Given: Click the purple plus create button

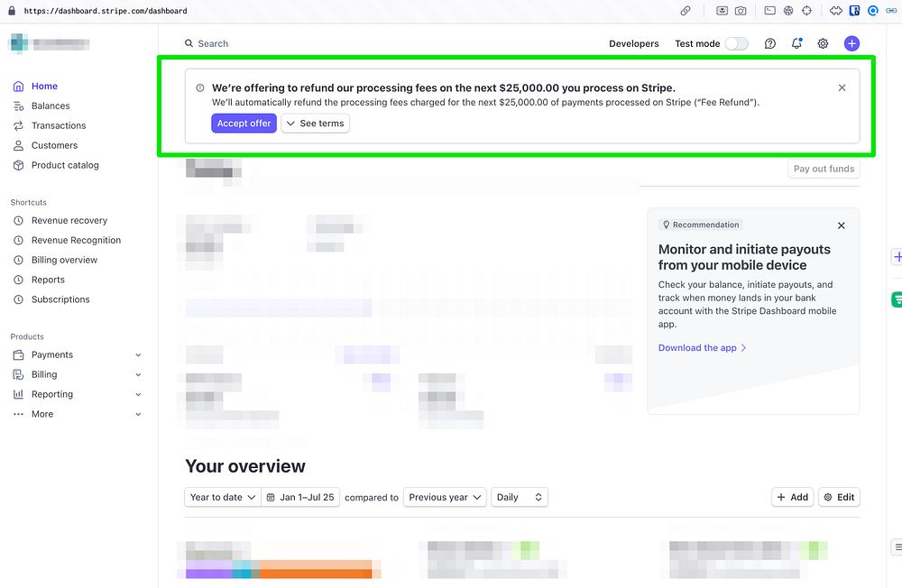Looking at the screenshot, I should (852, 43).
